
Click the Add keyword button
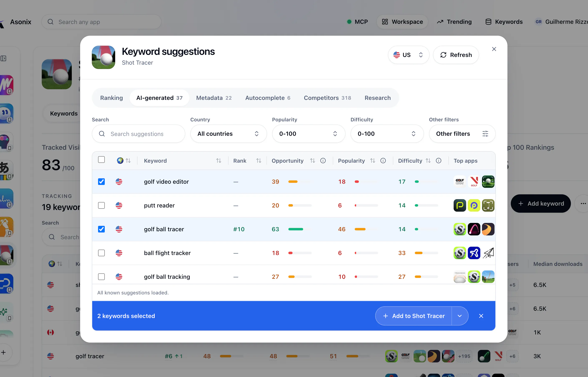click(x=541, y=204)
